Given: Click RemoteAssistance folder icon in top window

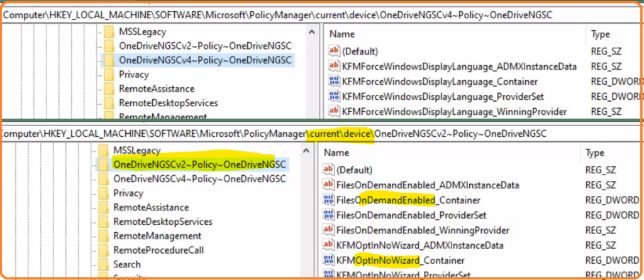Looking at the screenshot, I should pos(109,89).
